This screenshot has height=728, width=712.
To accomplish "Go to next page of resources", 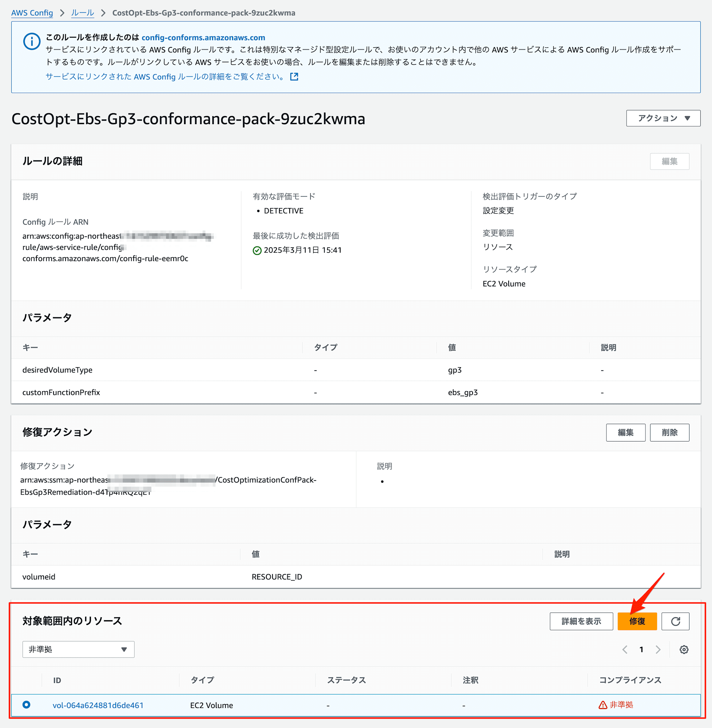I will pyautogui.click(x=658, y=650).
